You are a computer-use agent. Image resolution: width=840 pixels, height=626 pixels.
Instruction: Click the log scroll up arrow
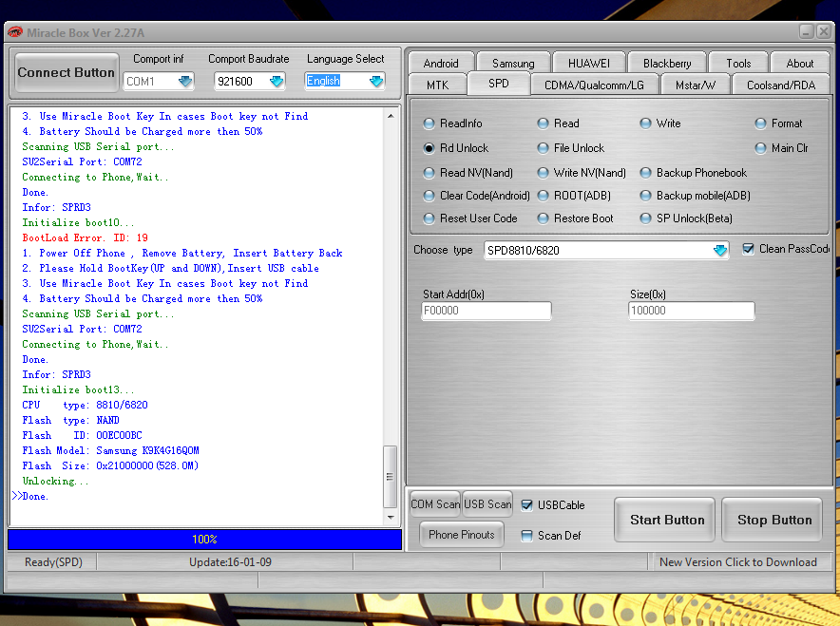click(391, 116)
